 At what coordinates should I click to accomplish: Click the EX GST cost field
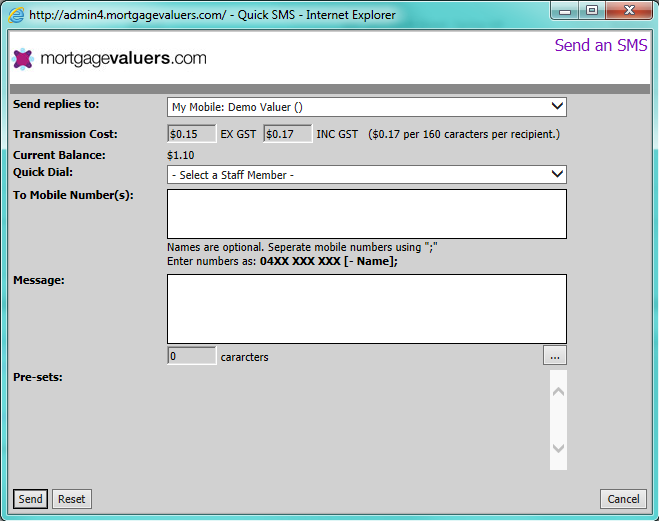[192, 134]
